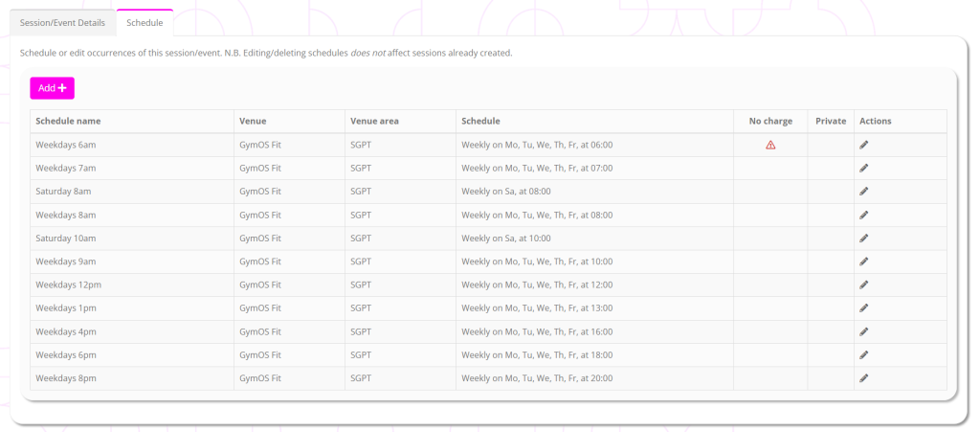The width and height of the screenshot is (980, 432).
Task: Click the pencil icon for Weekdays 6pm
Action: point(863,354)
